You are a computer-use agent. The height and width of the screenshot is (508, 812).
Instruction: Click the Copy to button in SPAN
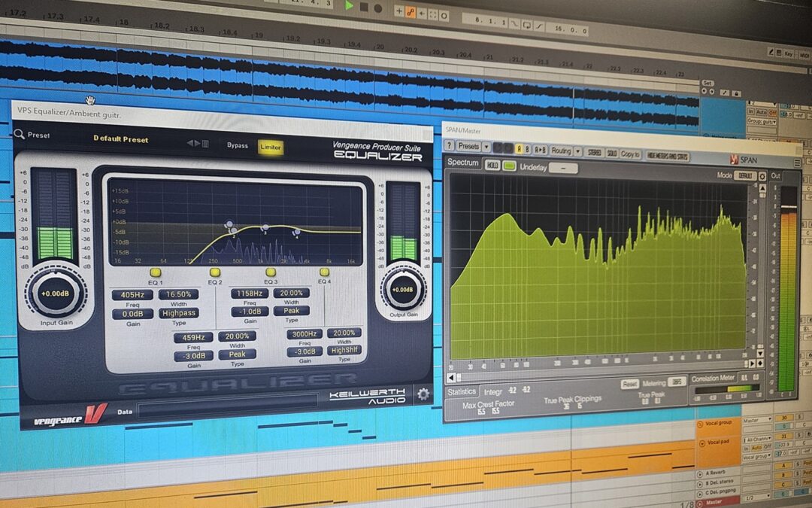630,154
